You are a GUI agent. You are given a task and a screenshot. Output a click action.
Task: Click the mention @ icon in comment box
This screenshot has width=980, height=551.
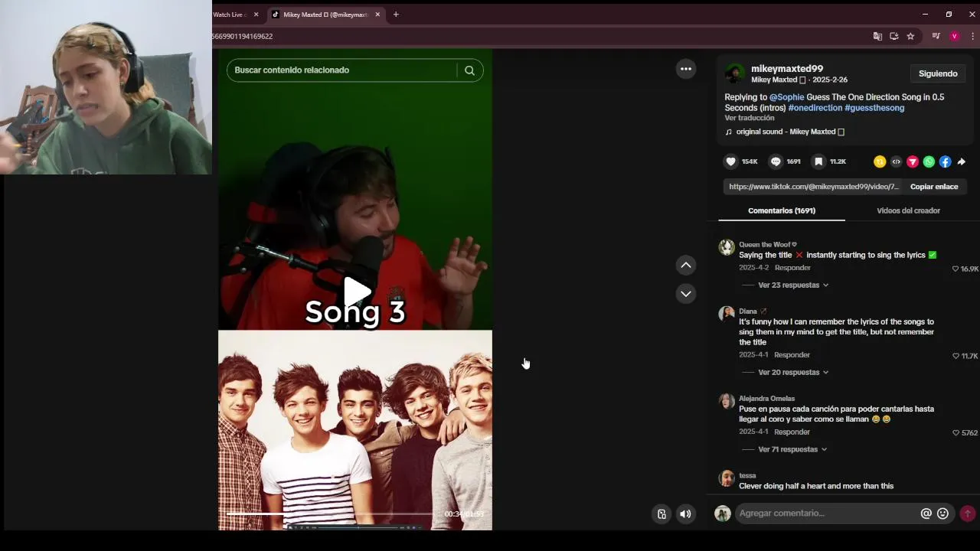tap(926, 514)
